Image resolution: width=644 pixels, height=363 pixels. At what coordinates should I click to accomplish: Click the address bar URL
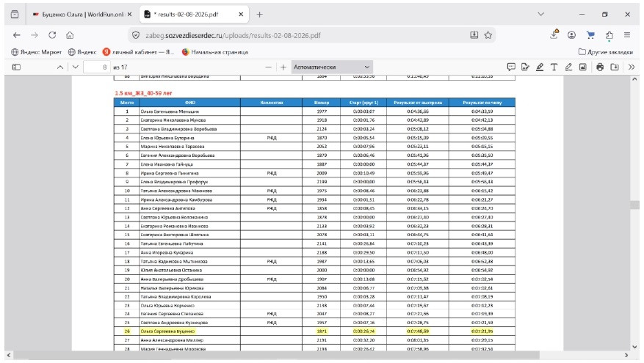(x=233, y=35)
